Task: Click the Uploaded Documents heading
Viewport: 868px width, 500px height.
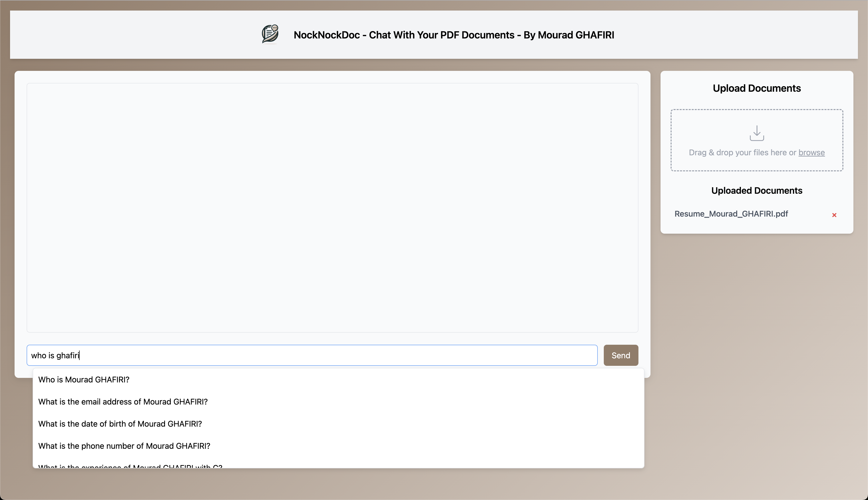Action: 756,191
